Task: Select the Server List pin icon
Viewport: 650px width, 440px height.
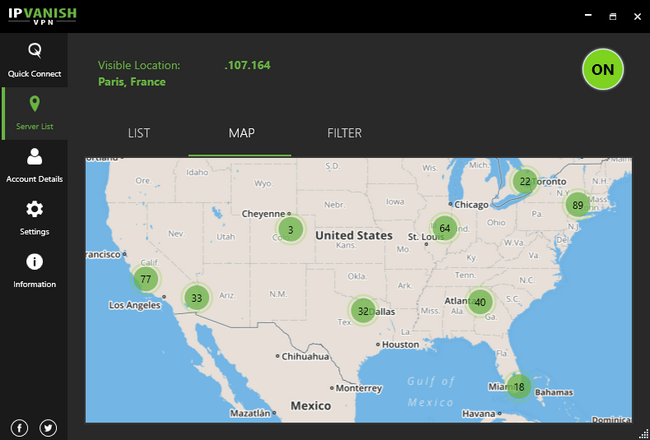Action: click(x=34, y=104)
